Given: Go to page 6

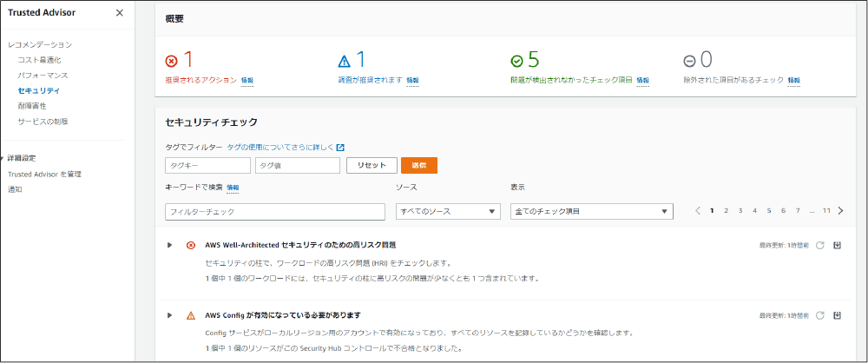Looking at the screenshot, I should [783, 211].
